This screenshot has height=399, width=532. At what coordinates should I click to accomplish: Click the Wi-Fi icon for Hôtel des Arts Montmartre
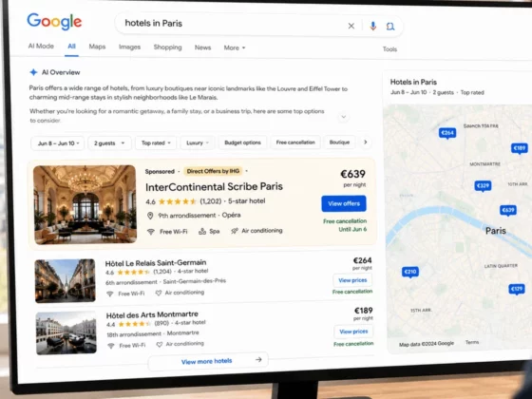click(111, 346)
